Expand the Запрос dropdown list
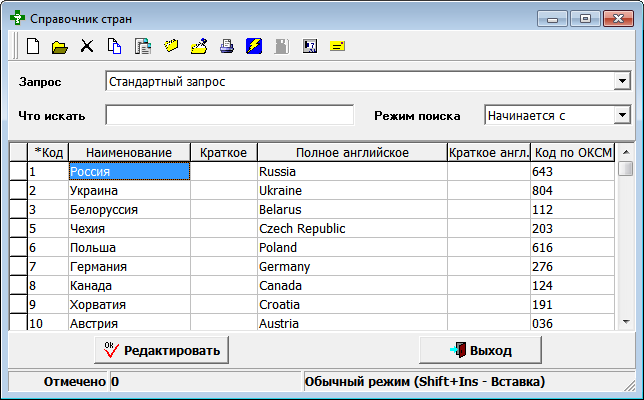Screen dimensions: 644x400 (x=622, y=81)
